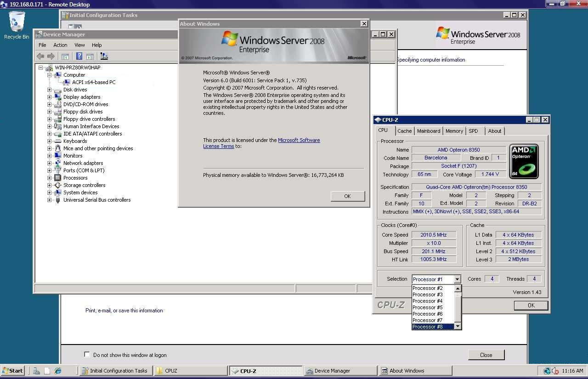Screen dimensions: 588x379
Task: Expand the Ports (COM & LPT) node
Action: click(x=49, y=170)
